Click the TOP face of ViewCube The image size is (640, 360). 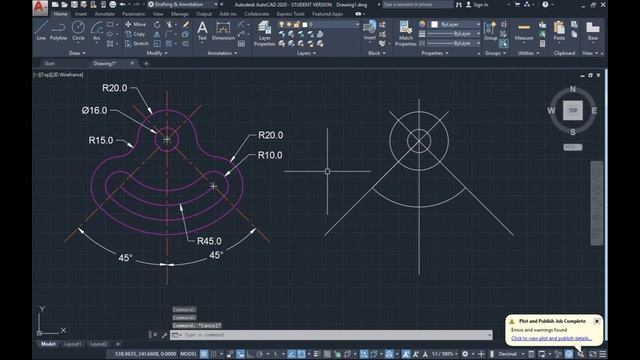click(x=573, y=111)
